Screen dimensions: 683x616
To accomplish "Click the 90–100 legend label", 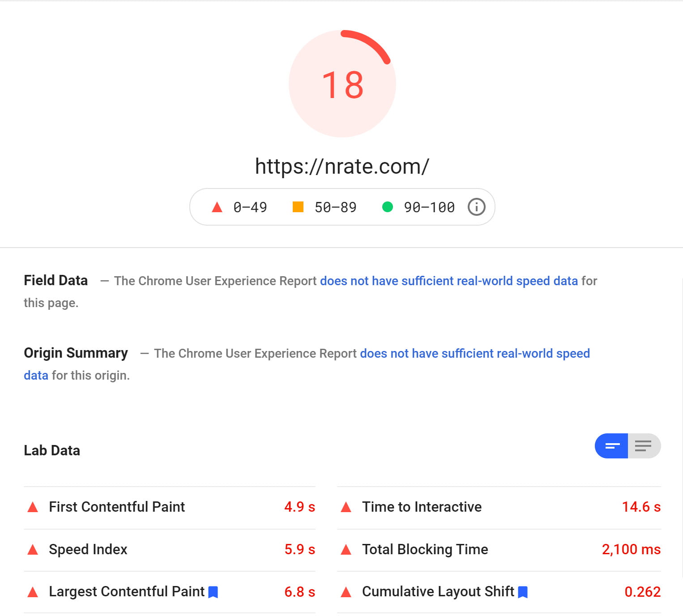I will (429, 207).
